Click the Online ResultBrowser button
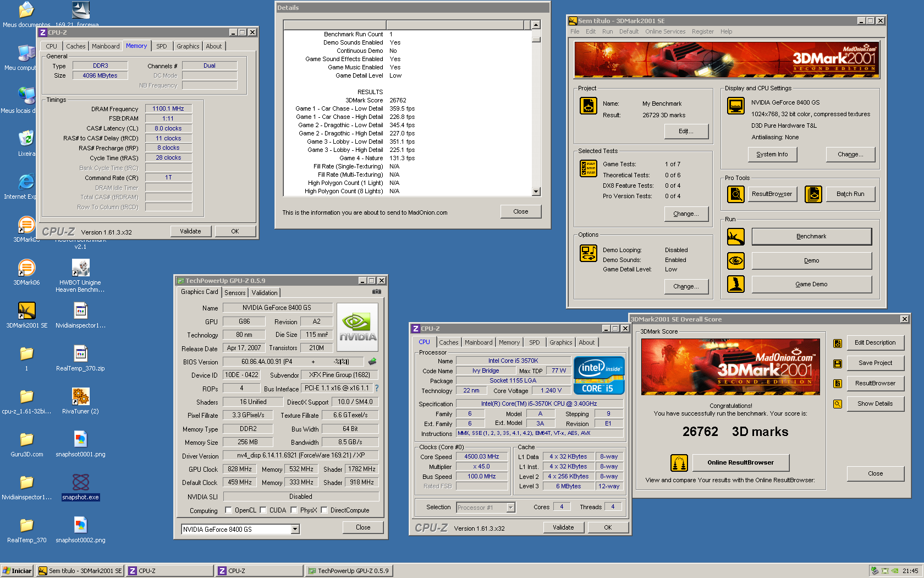The height and width of the screenshot is (578, 924). coord(740,463)
